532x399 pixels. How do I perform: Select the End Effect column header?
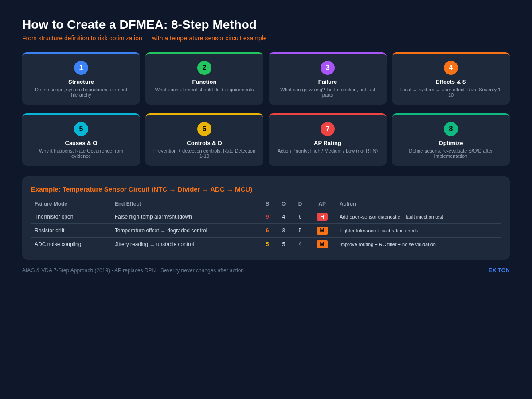coord(128,203)
